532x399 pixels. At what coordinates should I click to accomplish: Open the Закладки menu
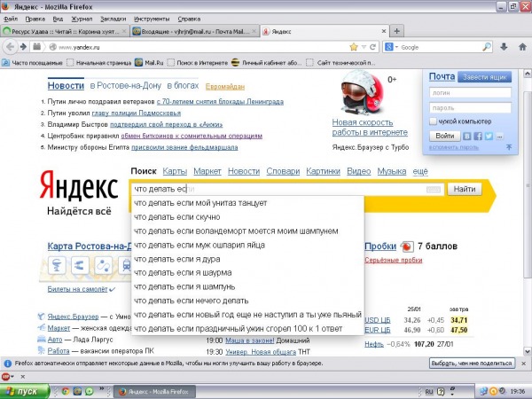tap(113, 19)
